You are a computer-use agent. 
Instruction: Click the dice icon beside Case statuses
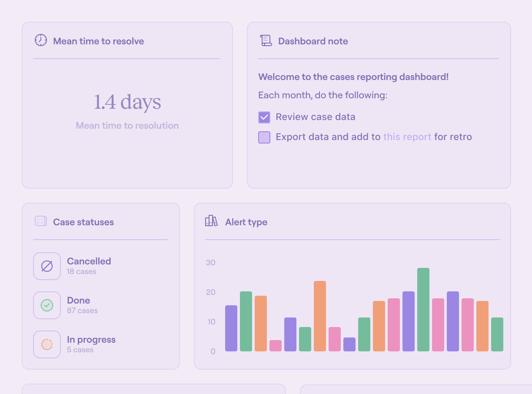coord(40,221)
